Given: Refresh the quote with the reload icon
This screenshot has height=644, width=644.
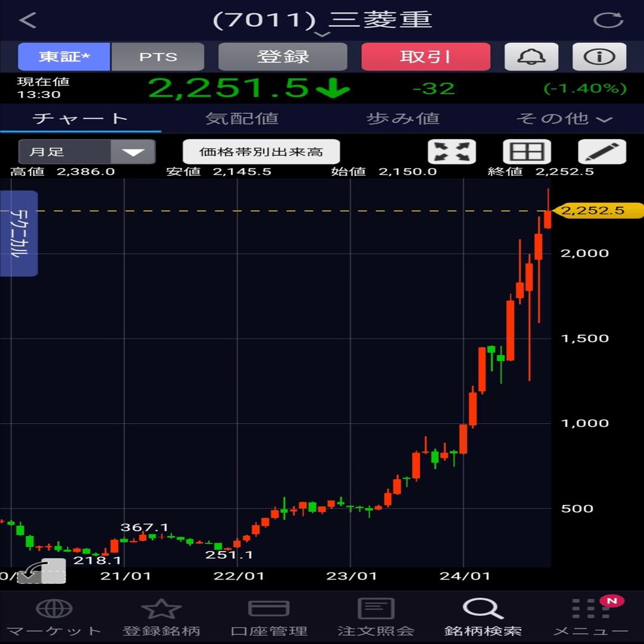Looking at the screenshot, I should point(608,20).
